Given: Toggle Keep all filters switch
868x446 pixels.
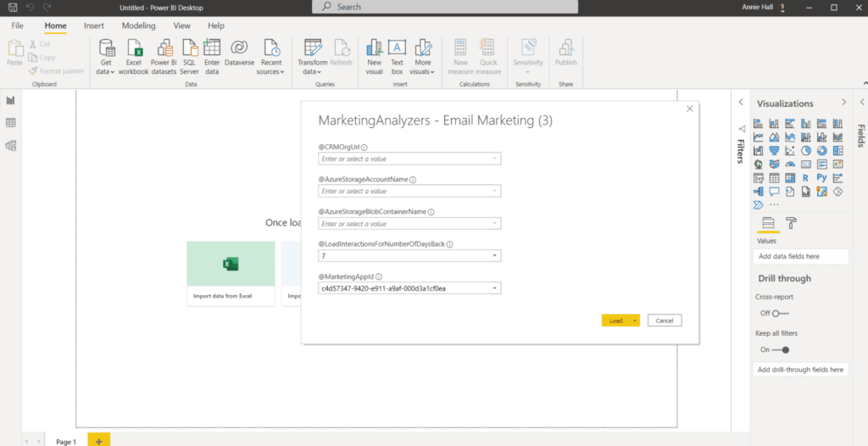Looking at the screenshot, I should pos(781,349).
